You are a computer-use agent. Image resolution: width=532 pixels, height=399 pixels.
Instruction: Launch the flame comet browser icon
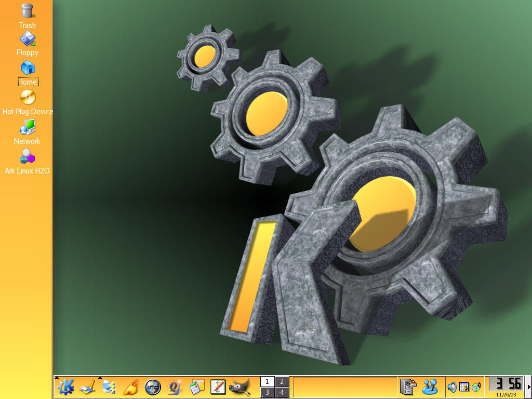pyautogui.click(x=131, y=387)
